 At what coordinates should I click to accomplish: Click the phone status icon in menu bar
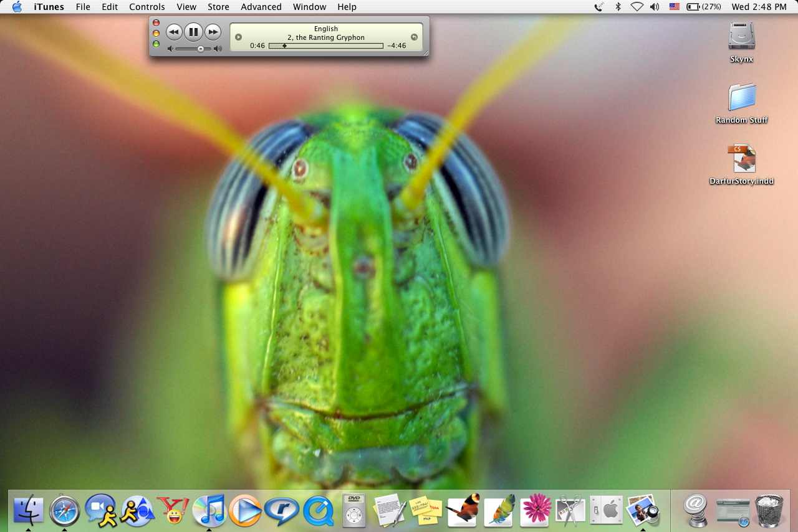[x=599, y=7]
